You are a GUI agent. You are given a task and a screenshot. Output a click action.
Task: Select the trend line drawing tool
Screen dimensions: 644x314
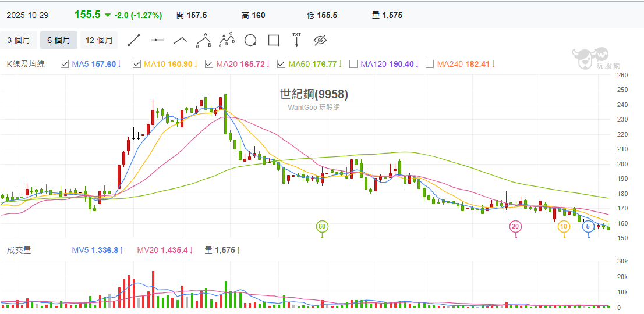[x=134, y=40]
